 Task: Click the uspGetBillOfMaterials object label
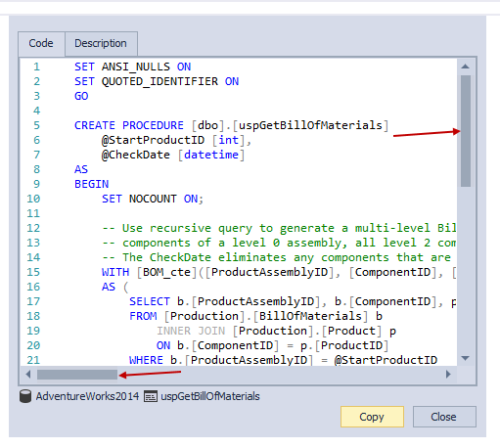coord(210,396)
